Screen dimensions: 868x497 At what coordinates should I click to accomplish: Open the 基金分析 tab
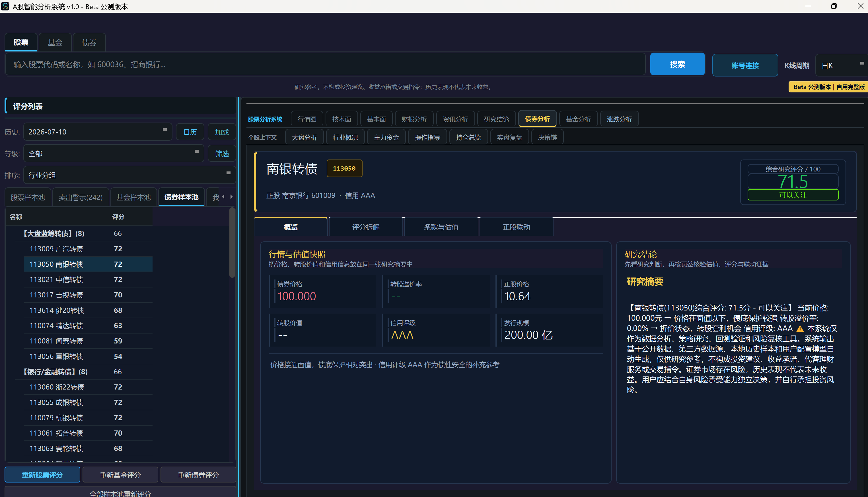pos(578,119)
